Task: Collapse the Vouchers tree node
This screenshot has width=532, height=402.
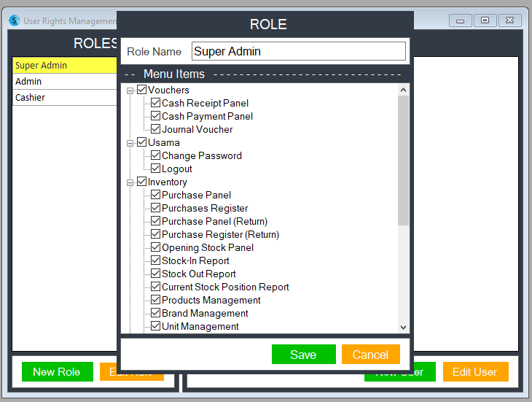Action: [x=130, y=90]
